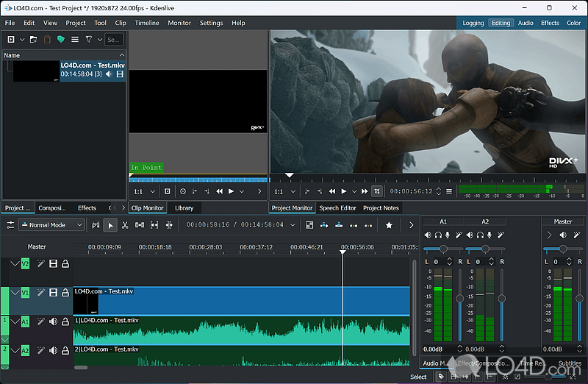Collapse track V2 with its chevron arrow

click(x=15, y=263)
